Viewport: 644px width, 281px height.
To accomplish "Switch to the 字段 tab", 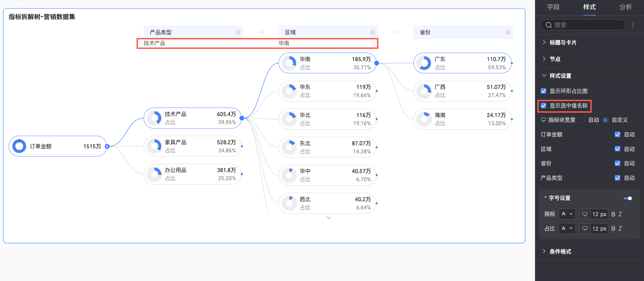I will pyautogui.click(x=553, y=7).
